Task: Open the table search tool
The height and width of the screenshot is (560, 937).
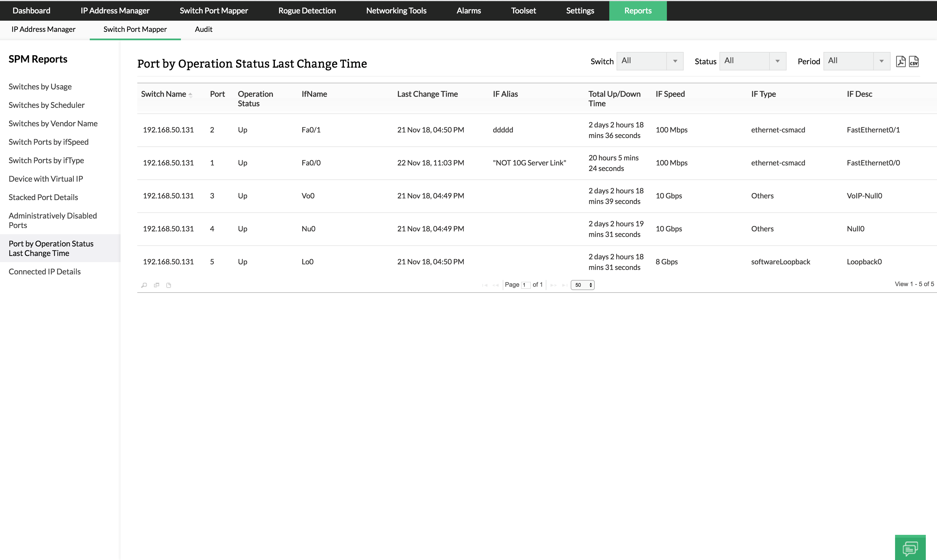Action: pos(144,285)
